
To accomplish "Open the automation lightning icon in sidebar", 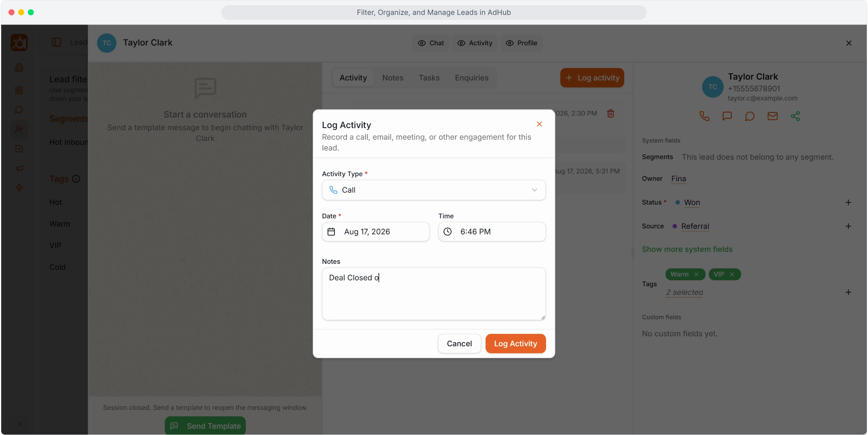I will click(x=19, y=187).
